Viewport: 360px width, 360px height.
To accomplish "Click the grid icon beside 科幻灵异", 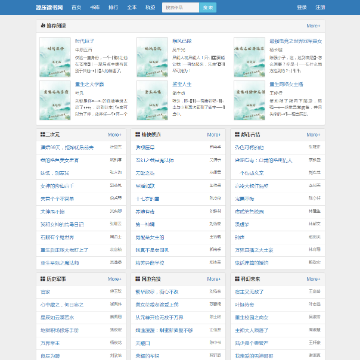I will pyautogui.click(x=237, y=279).
